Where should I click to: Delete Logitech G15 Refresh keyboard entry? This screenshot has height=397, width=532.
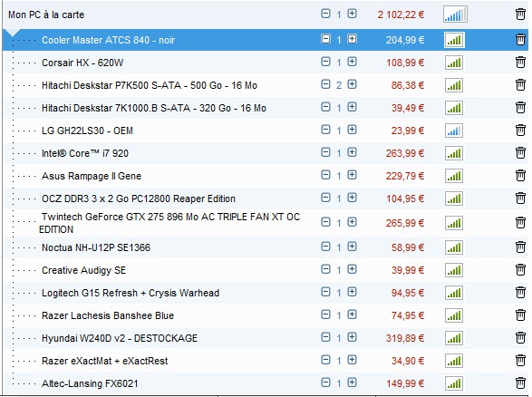click(x=520, y=293)
